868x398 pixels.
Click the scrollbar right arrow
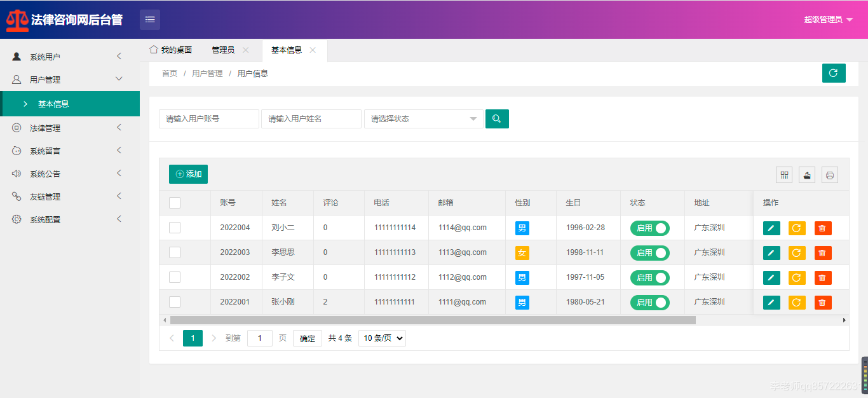tap(844, 320)
